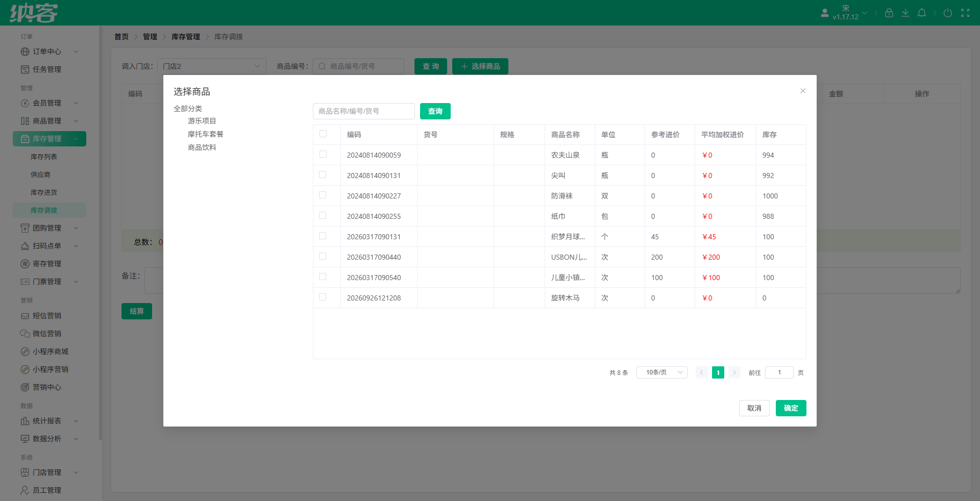The image size is (980, 501).
Task: Click the 小程序营销 icon
Action: click(x=25, y=369)
